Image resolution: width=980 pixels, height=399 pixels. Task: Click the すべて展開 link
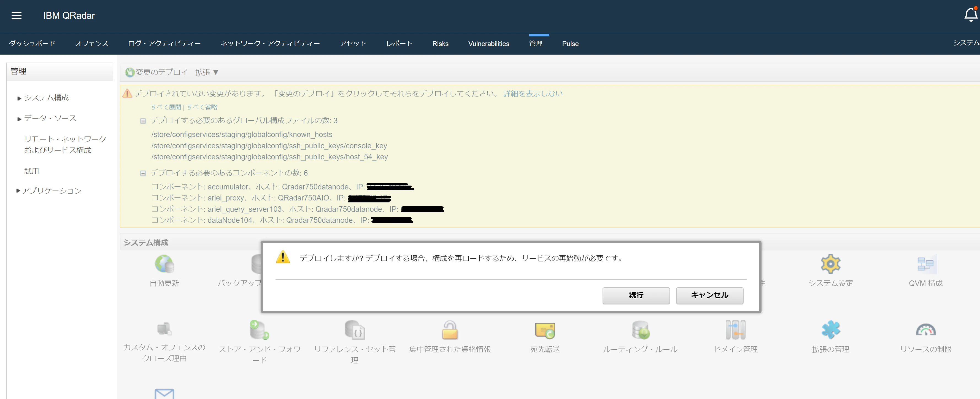point(166,107)
